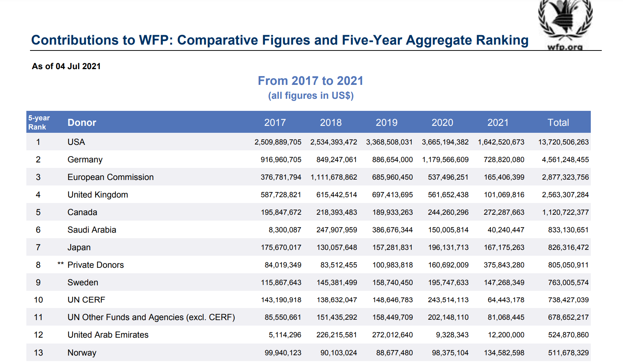Select 'European Commission' donor name
Viewport: 623px width, 364px height.
click(x=111, y=177)
